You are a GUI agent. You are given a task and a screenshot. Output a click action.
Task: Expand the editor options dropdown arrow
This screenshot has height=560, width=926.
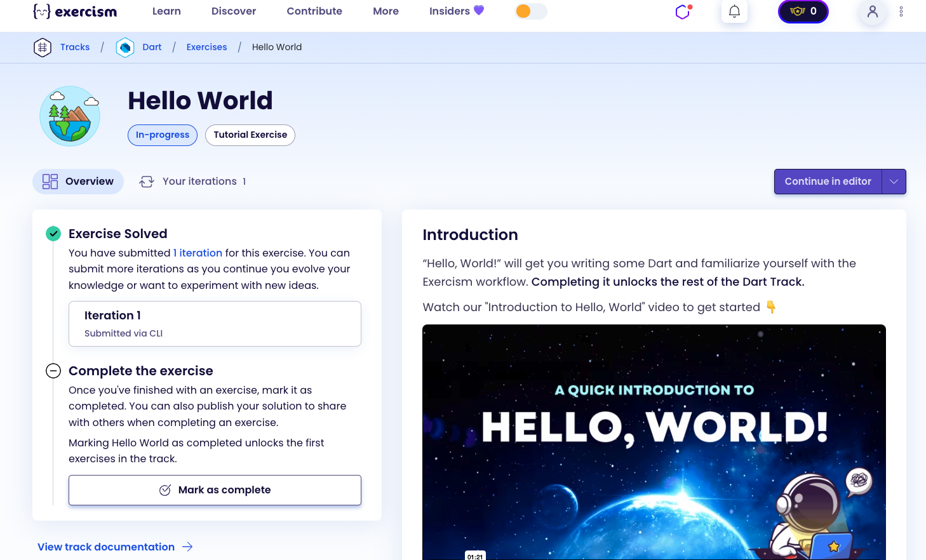pos(894,182)
